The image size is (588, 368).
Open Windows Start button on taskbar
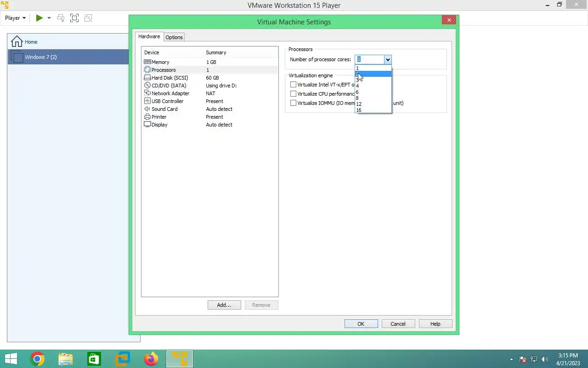11,359
